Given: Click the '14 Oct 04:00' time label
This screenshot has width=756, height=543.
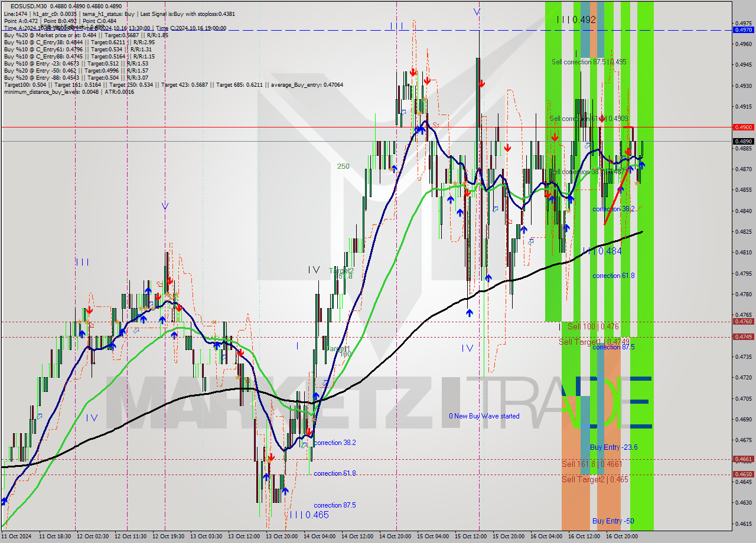Looking at the screenshot, I should [320, 537].
